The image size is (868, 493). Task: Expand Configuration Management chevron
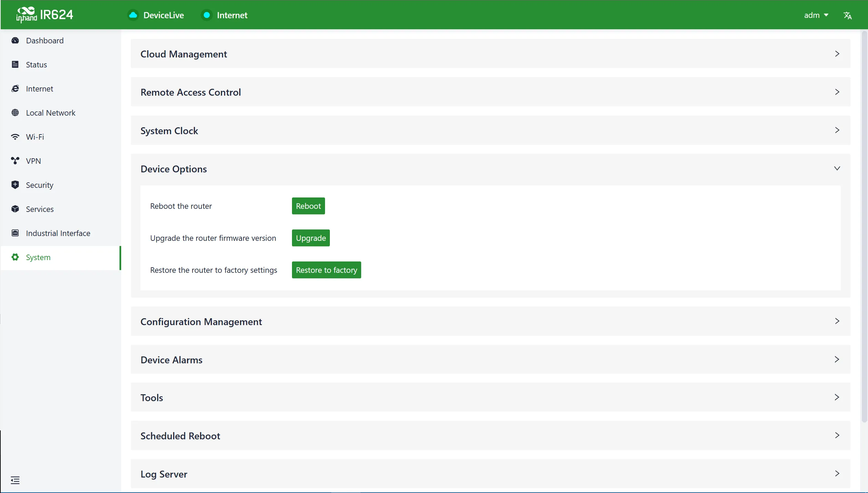(837, 321)
